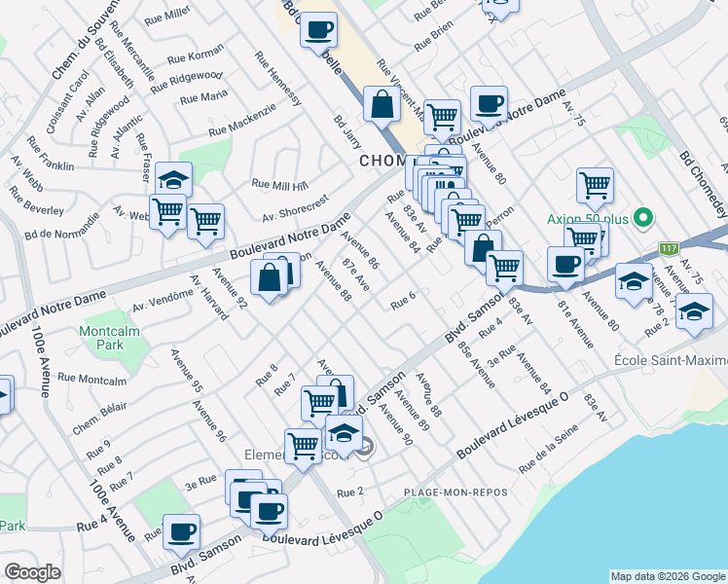Select grocery cart marker near Rue 7
Viewport: 728px width, 584px height.
coord(319,404)
